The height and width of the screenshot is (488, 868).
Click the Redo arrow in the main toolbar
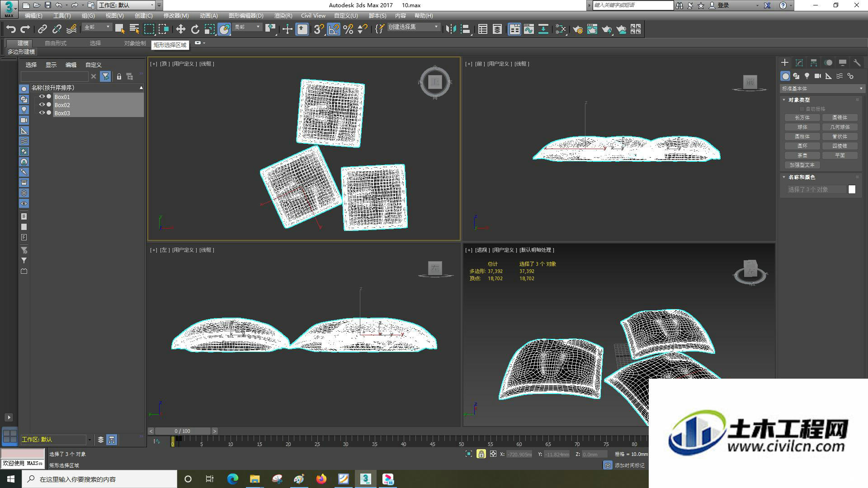(25, 29)
